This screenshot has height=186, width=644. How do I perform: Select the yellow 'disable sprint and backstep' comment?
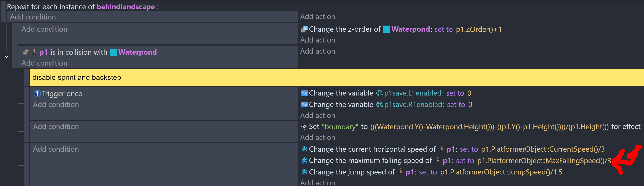337,77
